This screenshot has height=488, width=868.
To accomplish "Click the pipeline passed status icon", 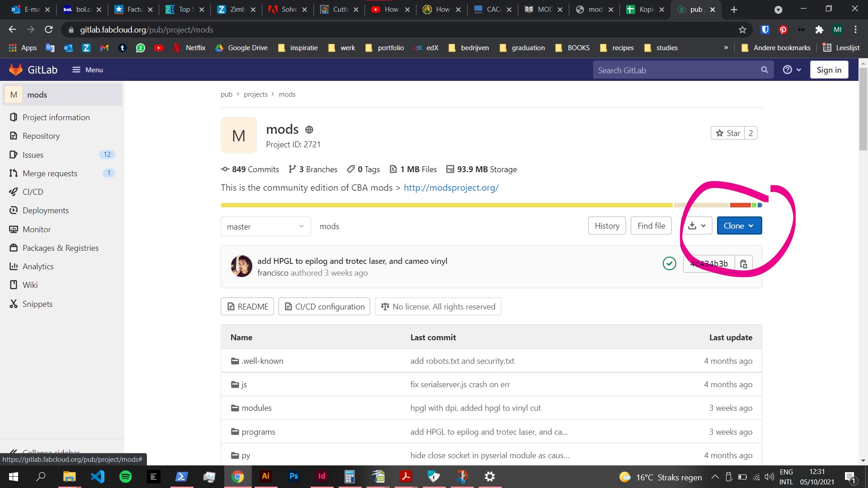I will point(669,263).
